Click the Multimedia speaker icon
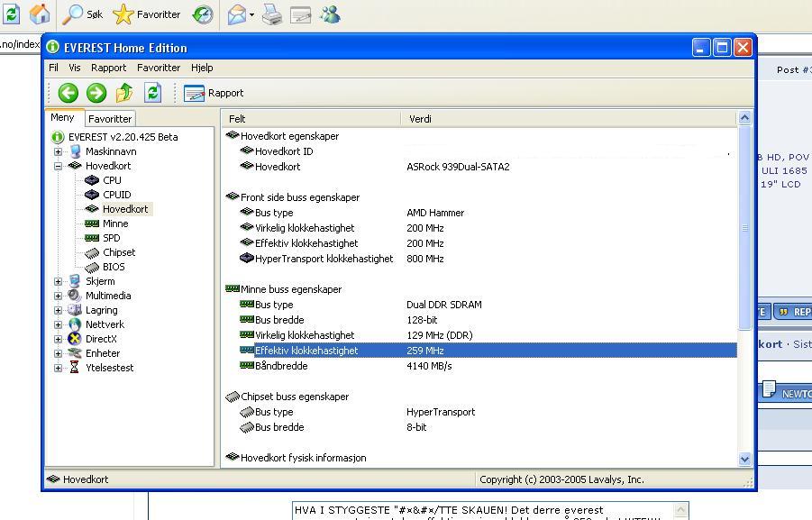Screen dimensions: 812x520 tap(75, 296)
